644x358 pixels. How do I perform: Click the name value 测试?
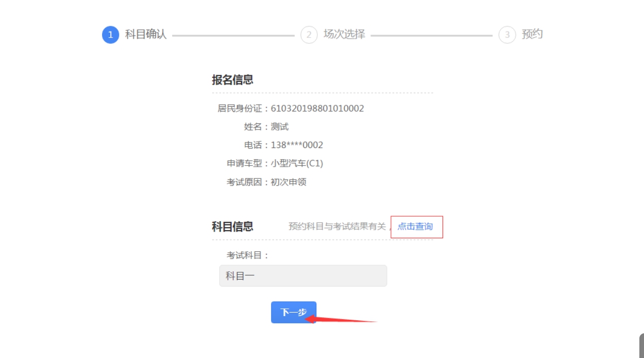(280, 127)
